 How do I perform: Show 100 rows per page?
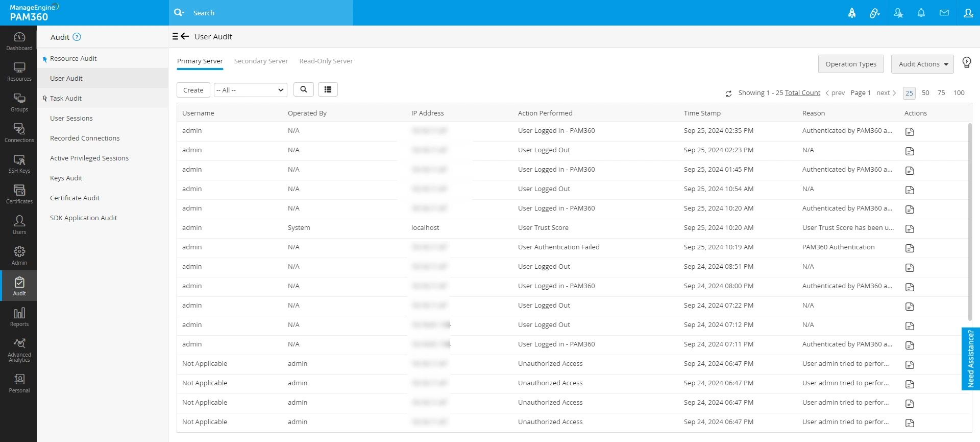tap(959, 92)
